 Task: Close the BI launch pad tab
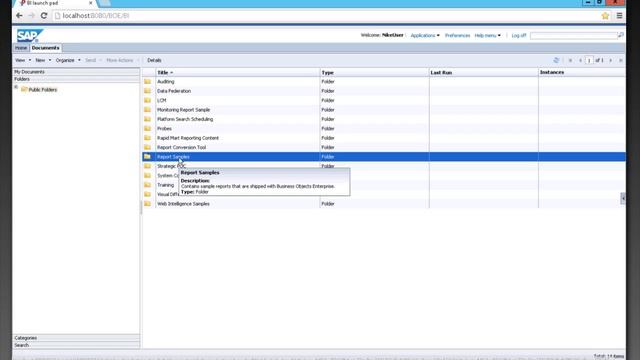click(91, 3)
